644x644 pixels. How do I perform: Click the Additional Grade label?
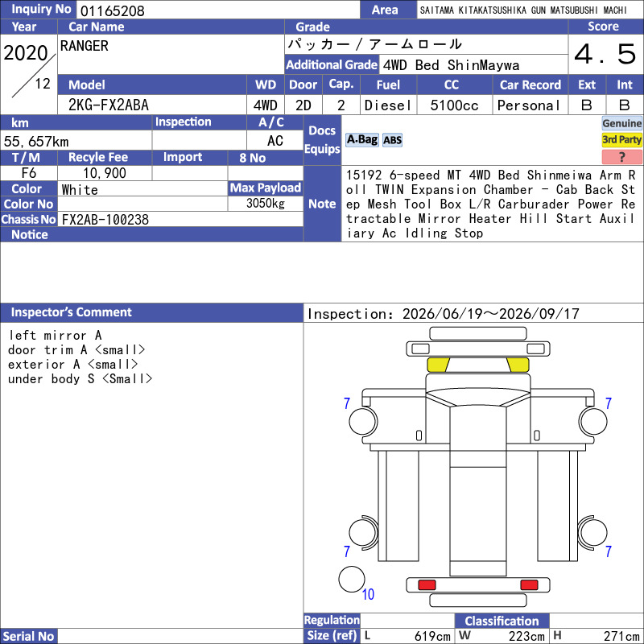[x=332, y=65]
